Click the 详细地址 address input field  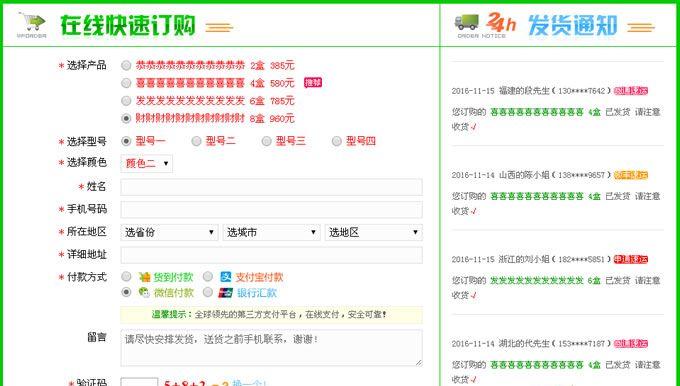(271, 255)
